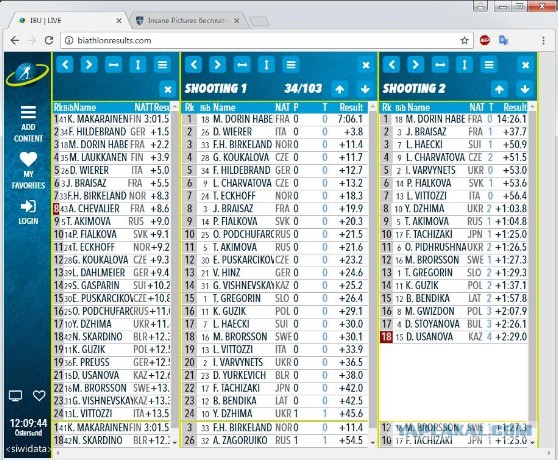Bookmark page with star icon

pyautogui.click(x=464, y=41)
